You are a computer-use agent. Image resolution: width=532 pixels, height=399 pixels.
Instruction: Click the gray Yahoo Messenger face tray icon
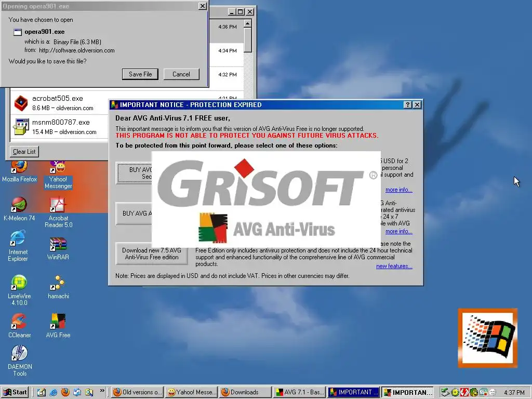[493, 393]
